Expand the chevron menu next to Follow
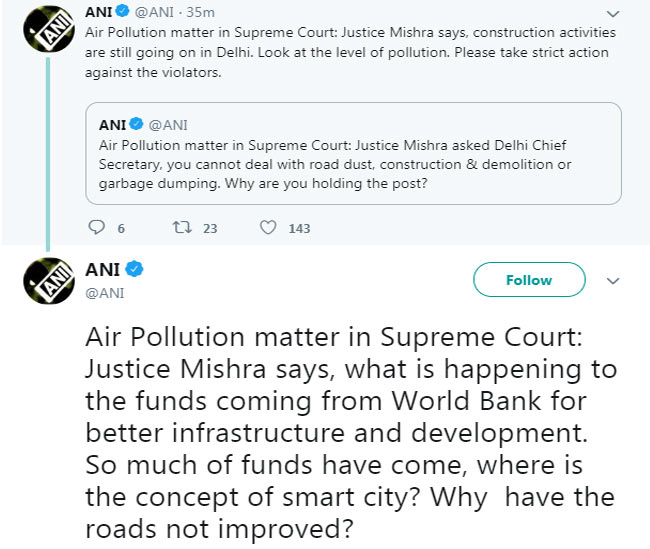Viewport: 650px width, 549px height. [x=614, y=280]
